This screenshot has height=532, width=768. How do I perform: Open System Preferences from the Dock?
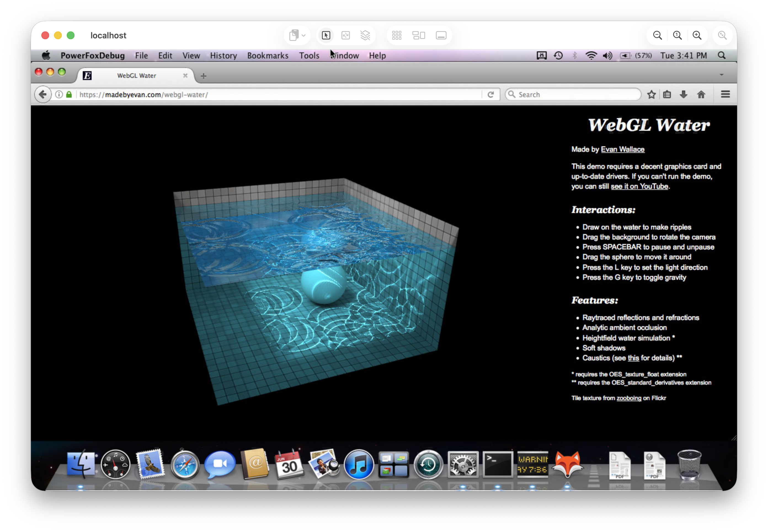point(463,464)
